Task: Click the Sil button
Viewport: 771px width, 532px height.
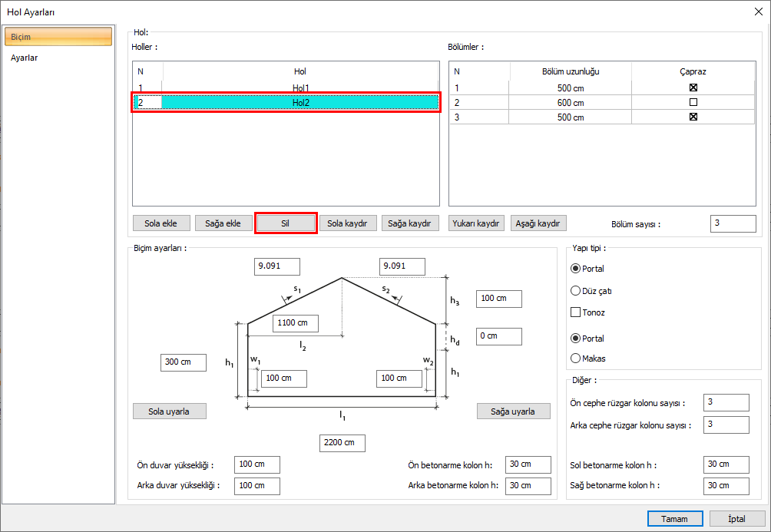Action: point(286,223)
